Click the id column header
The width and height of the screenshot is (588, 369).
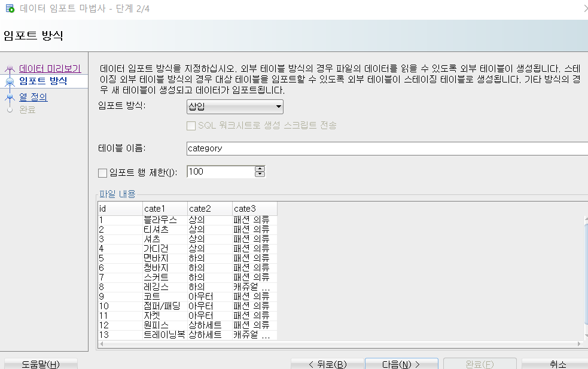[120, 209]
